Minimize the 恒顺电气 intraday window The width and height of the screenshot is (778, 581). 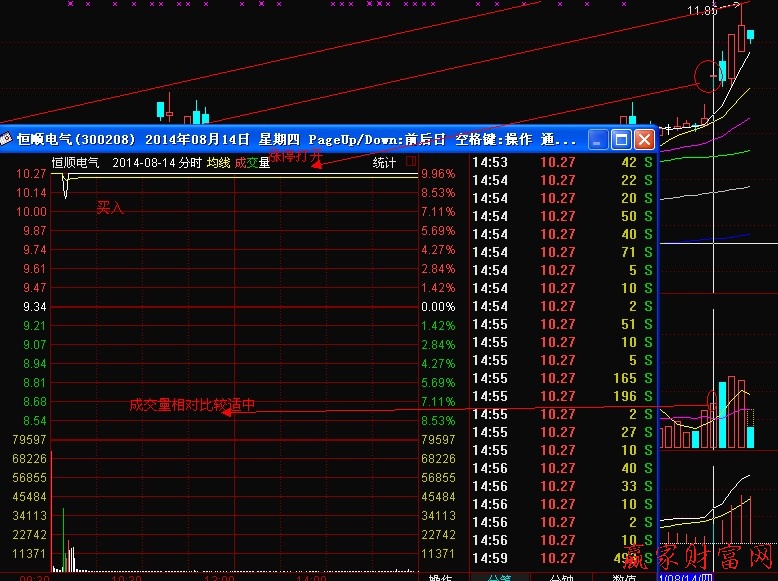(598, 139)
